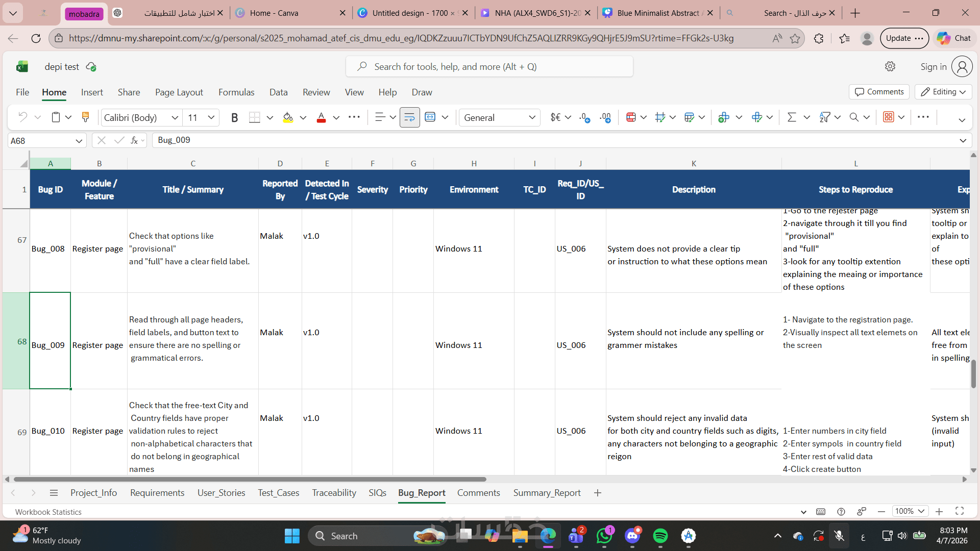
Task: Expand the formula bar
Action: click(963, 141)
